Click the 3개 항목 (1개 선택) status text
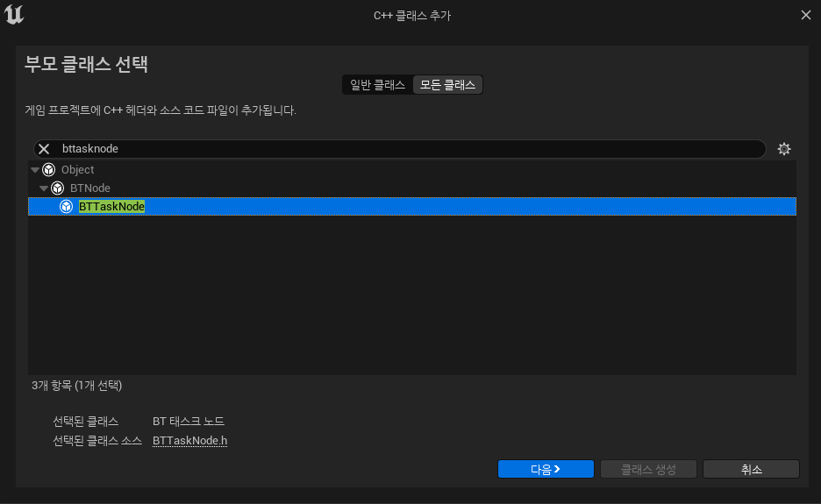Image resolution: width=821 pixels, height=504 pixels. click(77, 386)
